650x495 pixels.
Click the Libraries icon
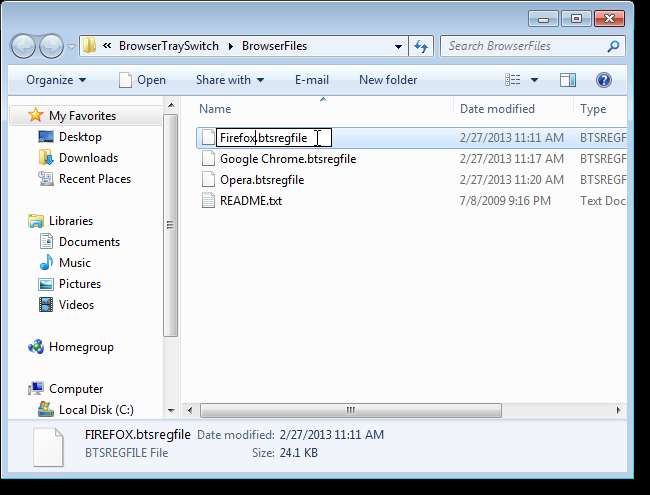click(36, 221)
